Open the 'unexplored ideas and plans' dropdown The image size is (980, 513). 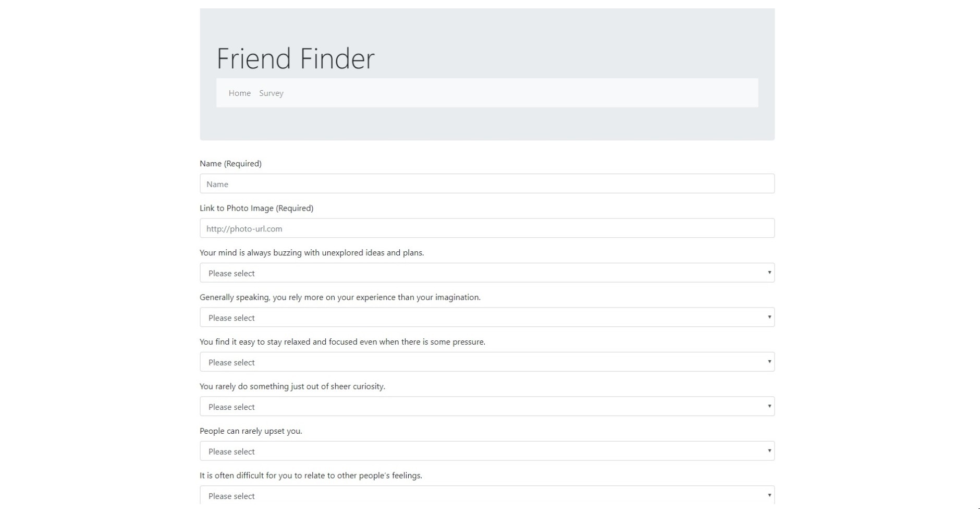click(486, 273)
